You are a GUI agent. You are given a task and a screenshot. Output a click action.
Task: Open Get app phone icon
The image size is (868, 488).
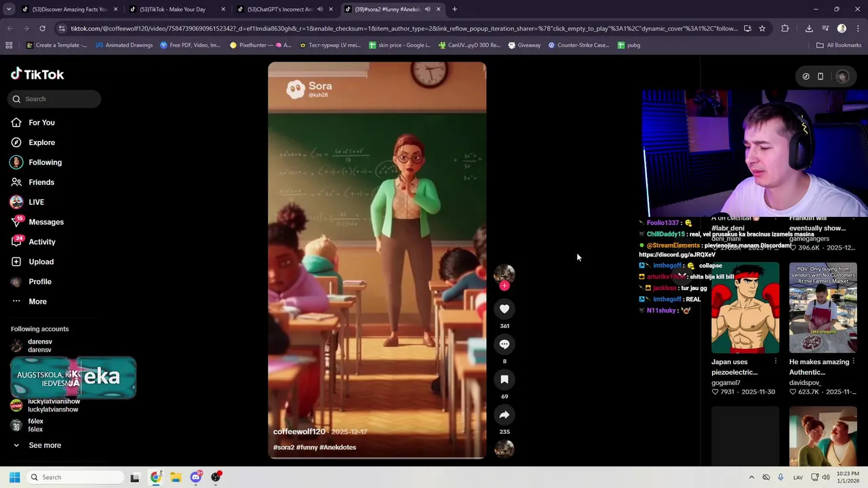point(821,77)
